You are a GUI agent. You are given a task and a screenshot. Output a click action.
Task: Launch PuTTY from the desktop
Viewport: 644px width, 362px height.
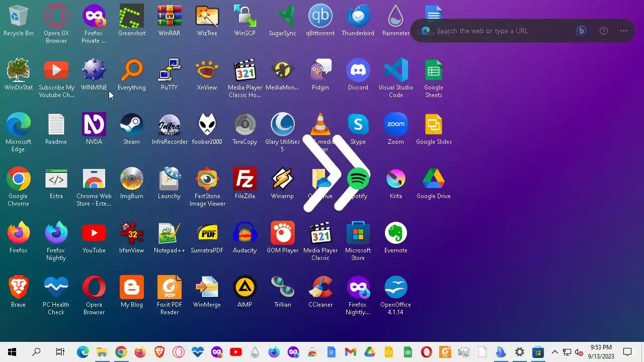170,75
